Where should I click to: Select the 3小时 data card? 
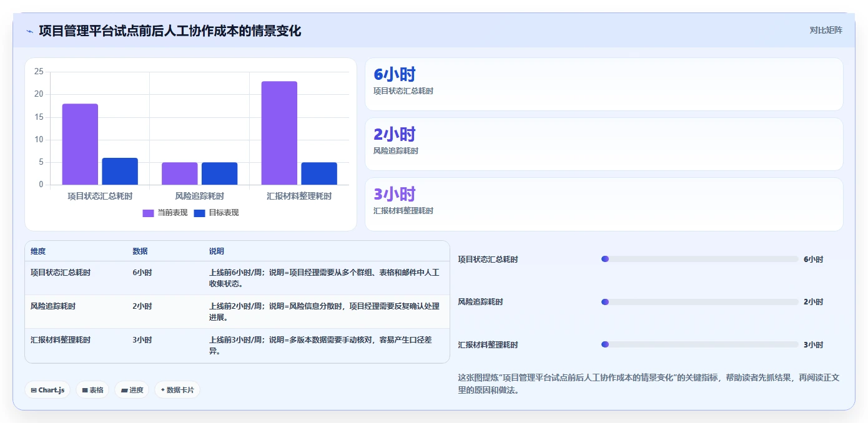pos(604,204)
